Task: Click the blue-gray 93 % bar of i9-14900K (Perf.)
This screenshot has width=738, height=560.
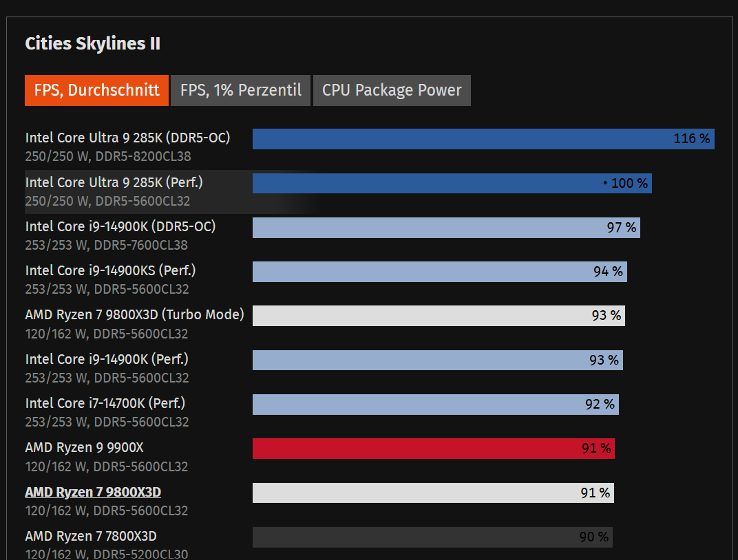Action: coord(438,360)
